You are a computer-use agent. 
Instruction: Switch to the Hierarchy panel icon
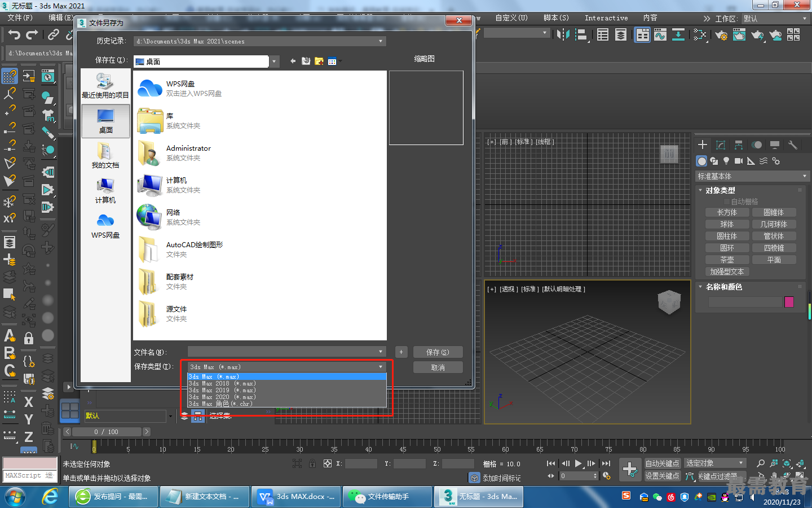(739, 145)
